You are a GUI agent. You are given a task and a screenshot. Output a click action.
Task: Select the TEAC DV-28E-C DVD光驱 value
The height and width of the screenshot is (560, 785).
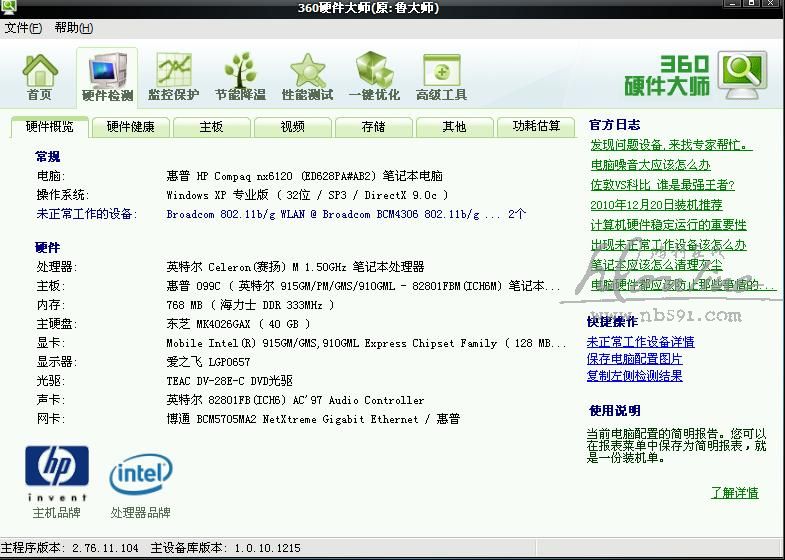tap(229, 381)
